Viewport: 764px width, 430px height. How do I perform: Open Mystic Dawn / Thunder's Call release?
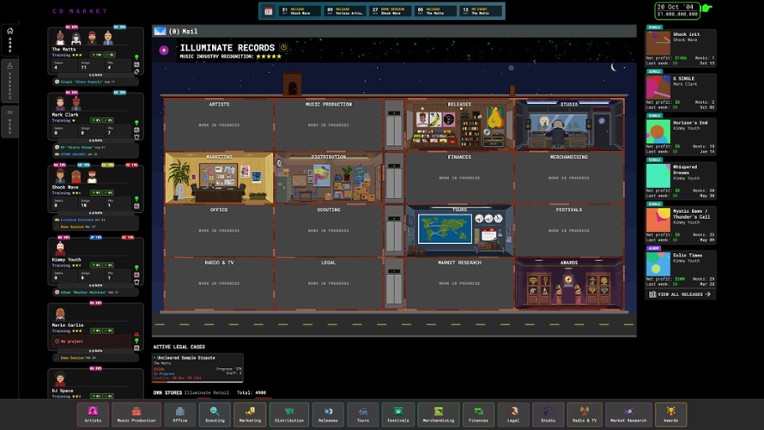click(x=681, y=224)
